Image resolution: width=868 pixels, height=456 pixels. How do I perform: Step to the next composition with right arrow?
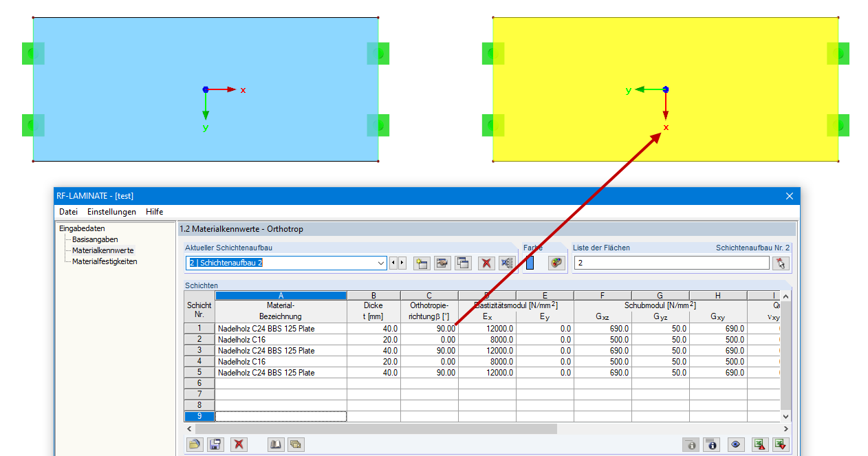[404, 263]
